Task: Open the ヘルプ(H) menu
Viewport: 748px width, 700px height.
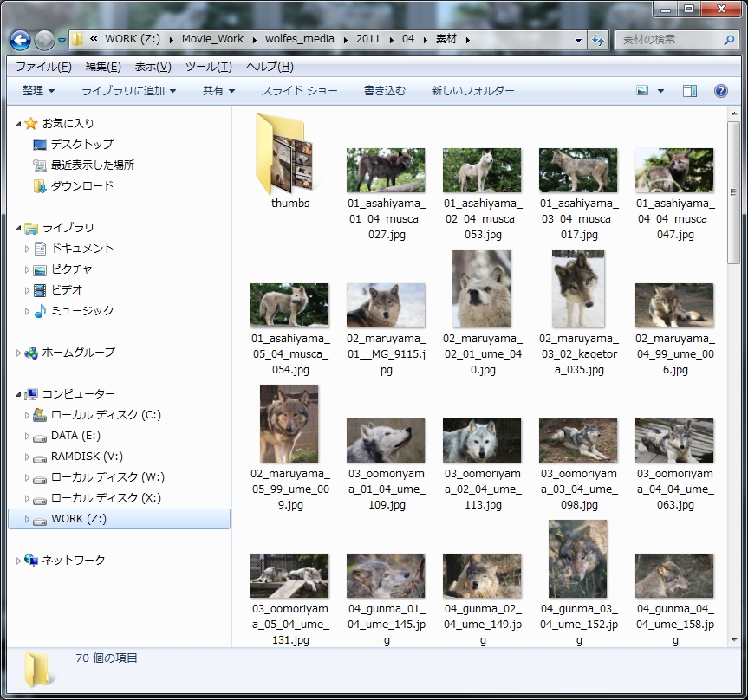Action: (x=270, y=67)
